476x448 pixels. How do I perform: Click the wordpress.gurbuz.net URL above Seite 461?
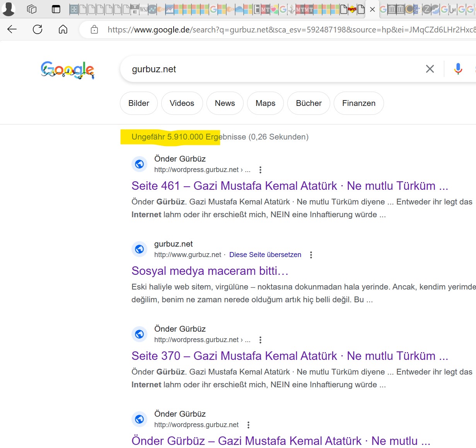click(x=202, y=170)
